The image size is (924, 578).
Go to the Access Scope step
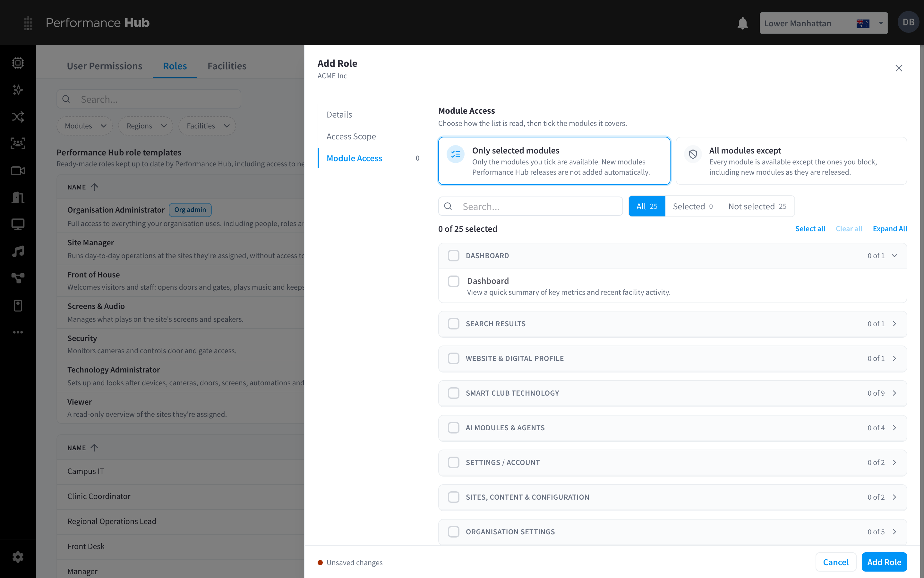pos(351,136)
